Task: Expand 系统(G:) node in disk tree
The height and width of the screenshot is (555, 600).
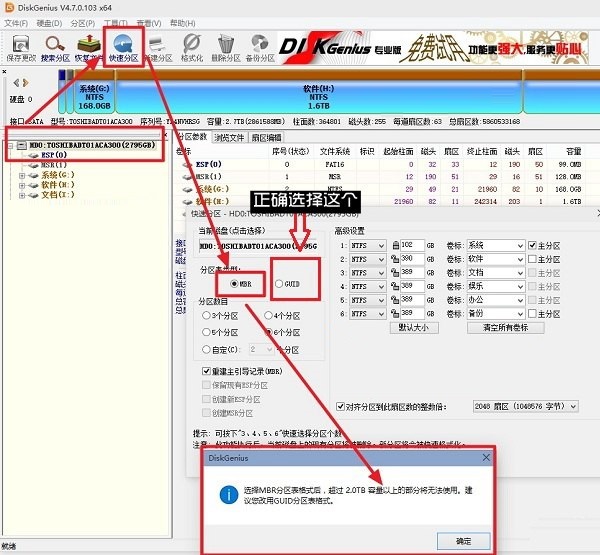Action: pyautogui.click(x=22, y=175)
